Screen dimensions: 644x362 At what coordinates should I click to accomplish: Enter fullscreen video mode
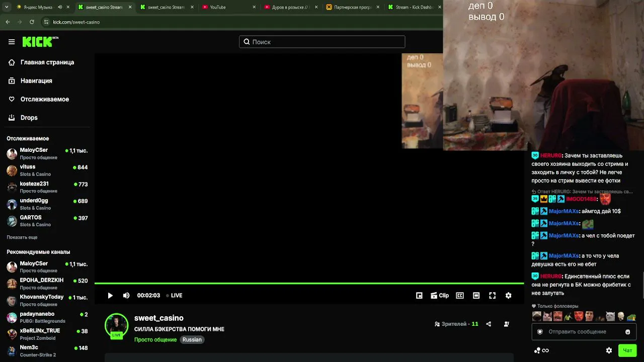pyautogui.click(x=493, y=296)
